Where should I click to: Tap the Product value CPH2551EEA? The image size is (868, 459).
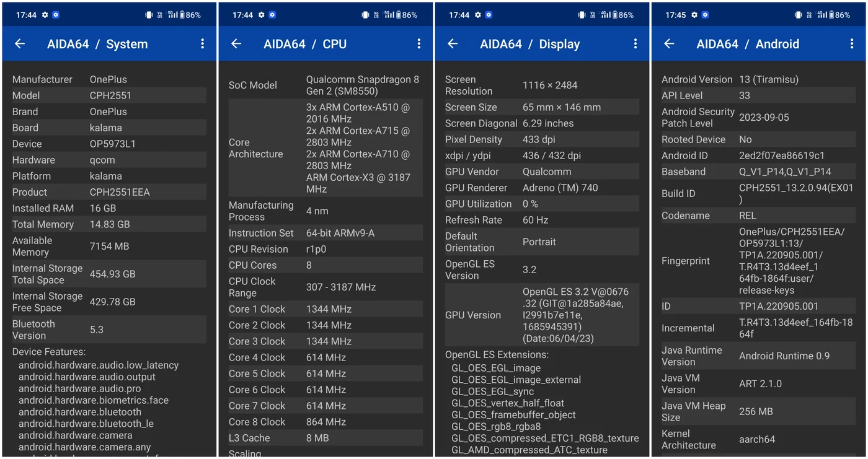point(120,192)
